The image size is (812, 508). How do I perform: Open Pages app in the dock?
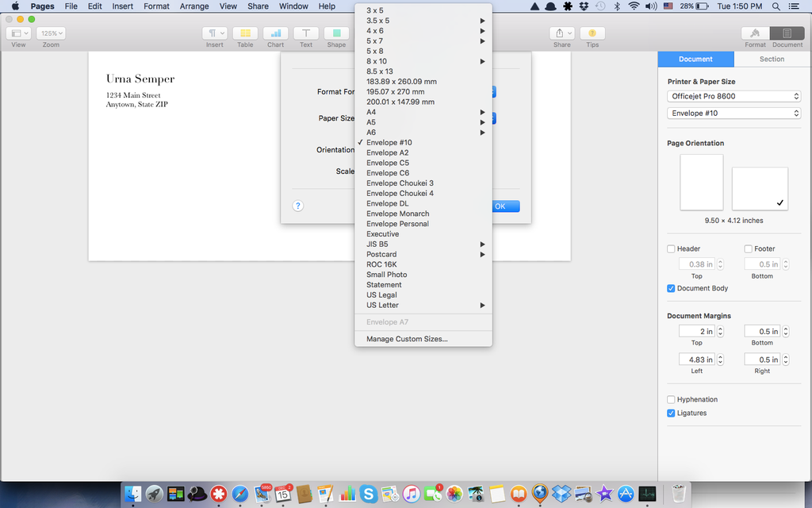point(325,494)
